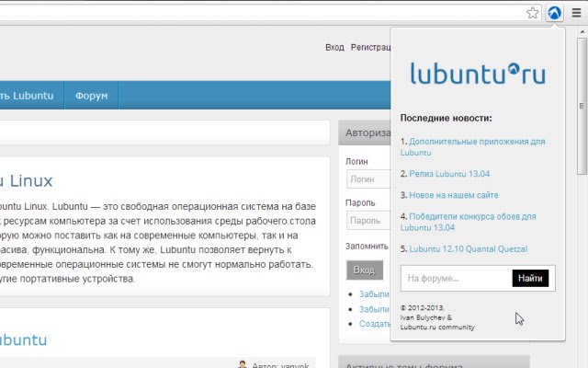
Task: Click the Регистрация link in header
Action: (370, 48)
